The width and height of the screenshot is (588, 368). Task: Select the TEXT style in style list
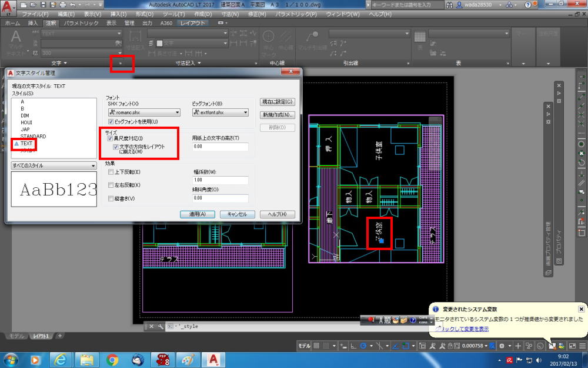[x=26, y=144]
